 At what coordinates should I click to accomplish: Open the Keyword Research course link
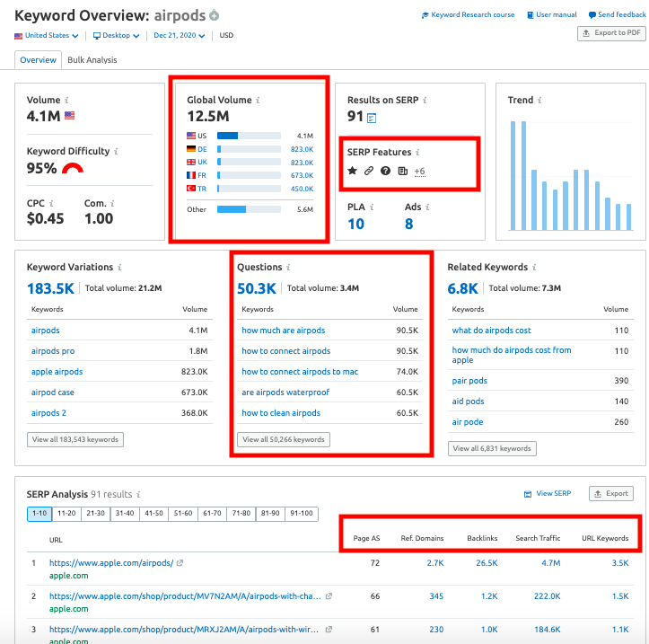point(468,15)
